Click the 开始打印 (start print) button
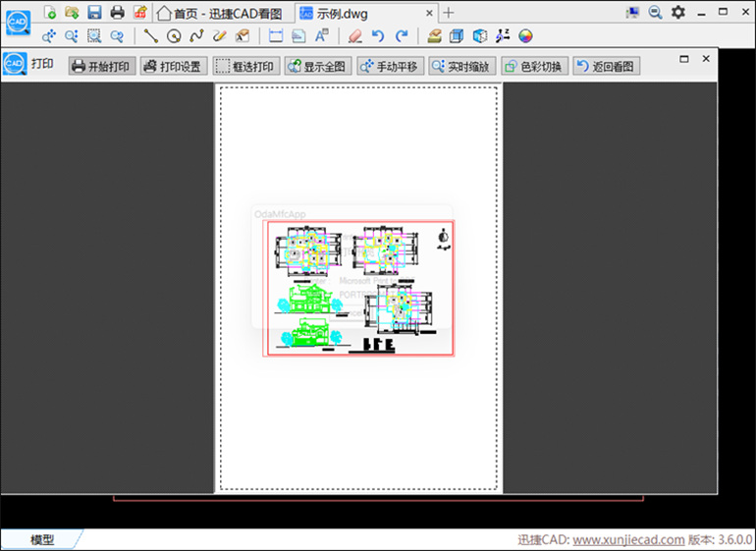 pyautogui.click(x=100, y=66)
